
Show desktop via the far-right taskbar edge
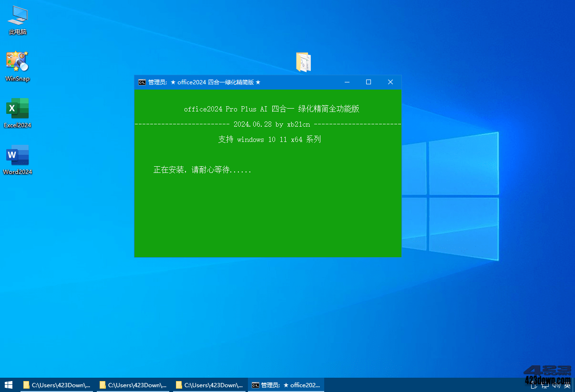574,385
